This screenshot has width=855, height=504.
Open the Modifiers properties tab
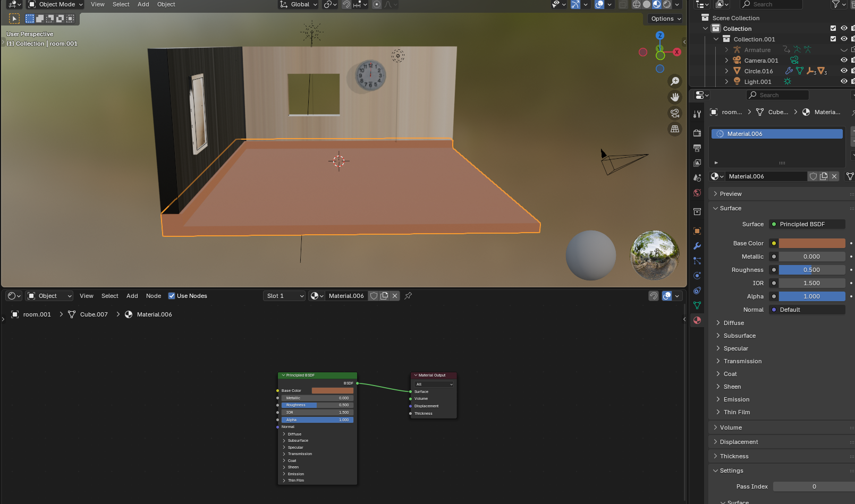[697, 246]
